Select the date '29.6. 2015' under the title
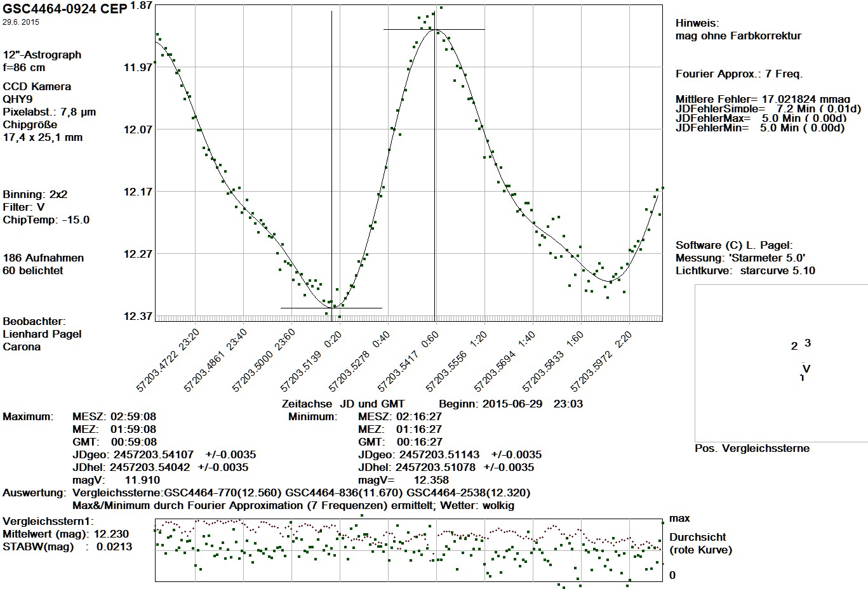 (21, 22)
